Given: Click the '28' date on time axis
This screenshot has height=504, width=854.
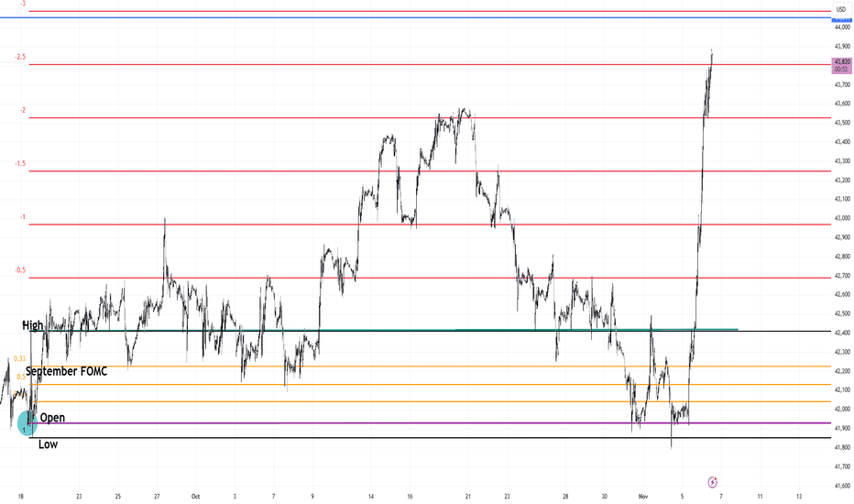Looking at the screenshot, I should point(565,497).
